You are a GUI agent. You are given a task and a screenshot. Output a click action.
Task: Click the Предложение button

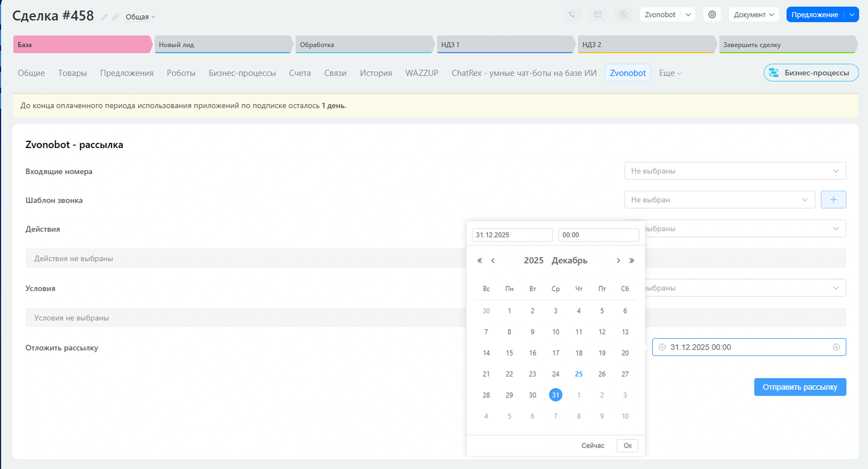tap(814, 15)
